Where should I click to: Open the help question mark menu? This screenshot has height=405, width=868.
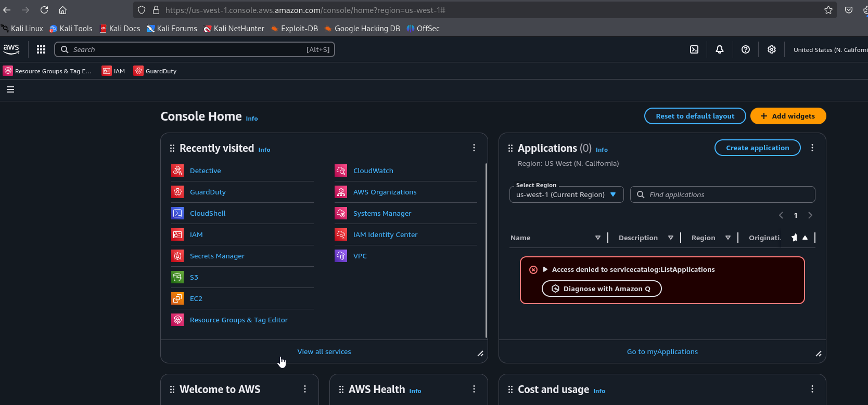(x=746, y=49)
